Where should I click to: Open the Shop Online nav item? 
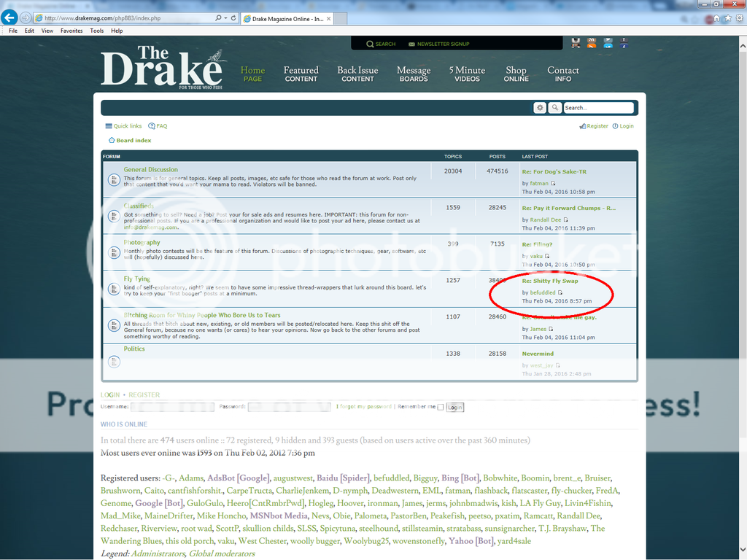(x=516, y=74)
